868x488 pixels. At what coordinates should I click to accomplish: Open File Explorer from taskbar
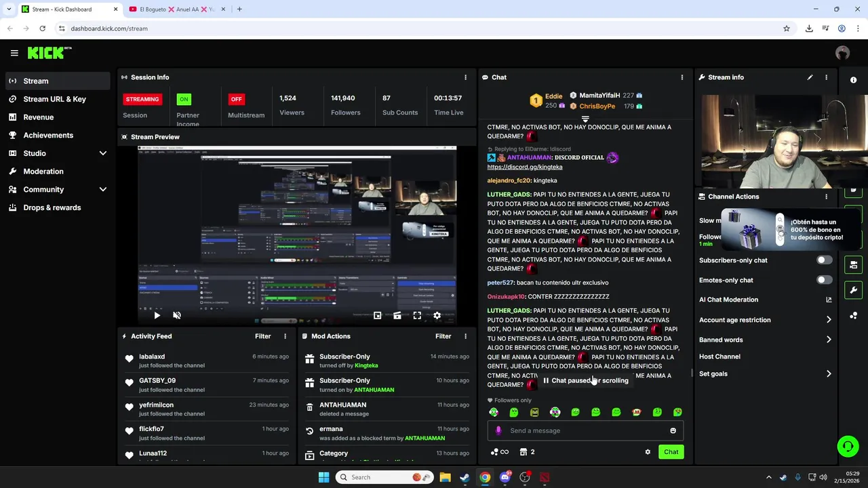(x=445, y=477)
